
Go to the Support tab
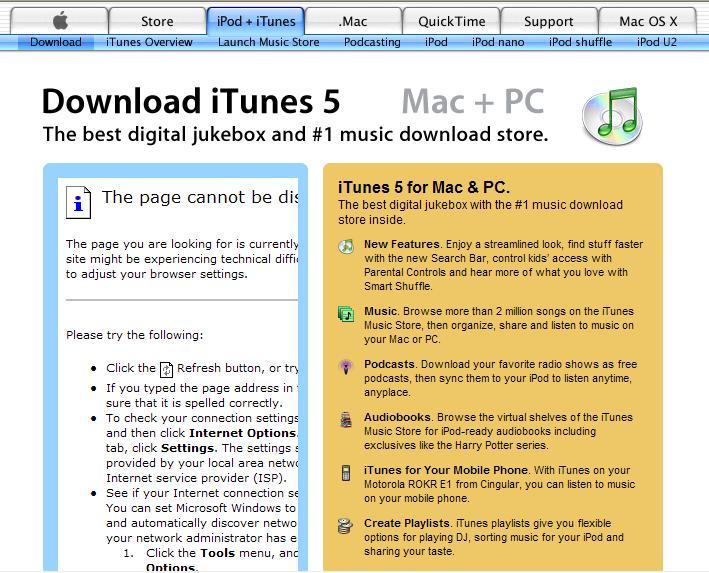click(550, 21)
